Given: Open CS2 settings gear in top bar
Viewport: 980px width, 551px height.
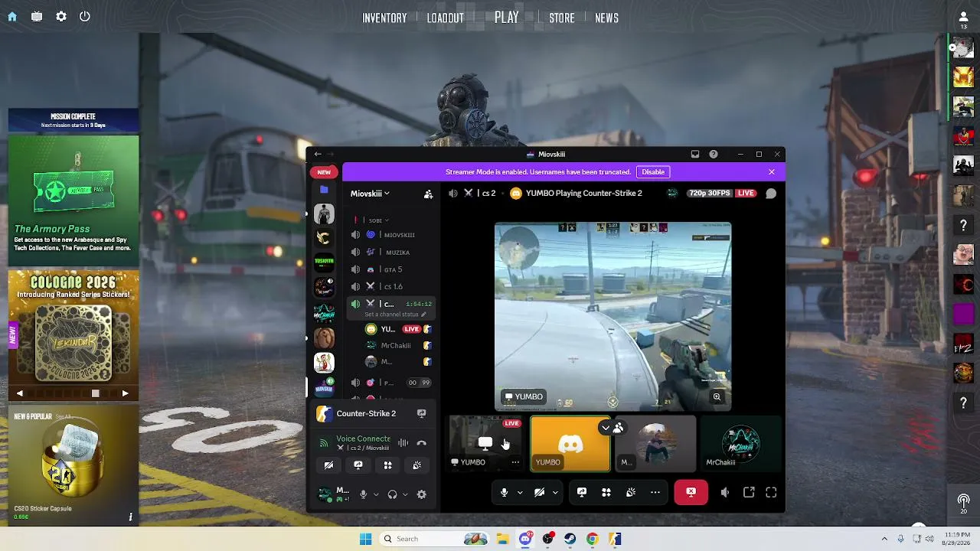Looking at the screenshot, I should click(61, 17).
